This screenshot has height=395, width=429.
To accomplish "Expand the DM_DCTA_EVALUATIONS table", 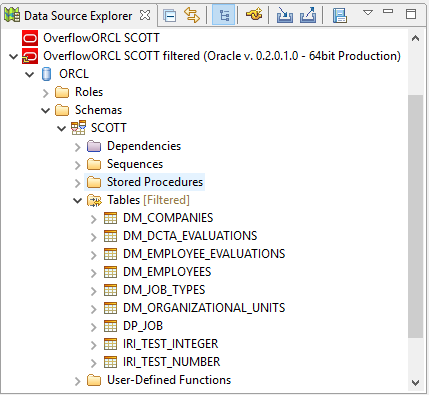I will click(94, 237).
